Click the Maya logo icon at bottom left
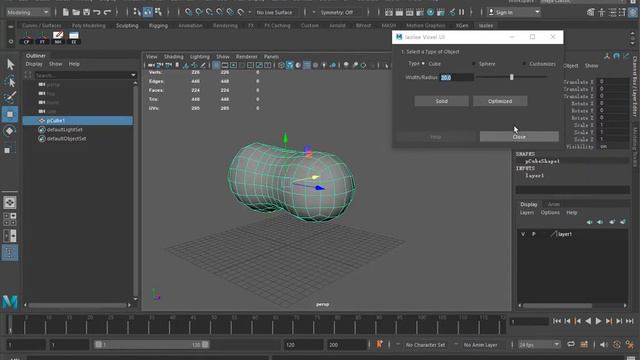This screenshot has width=640, height=360. [x=10, y=302]
